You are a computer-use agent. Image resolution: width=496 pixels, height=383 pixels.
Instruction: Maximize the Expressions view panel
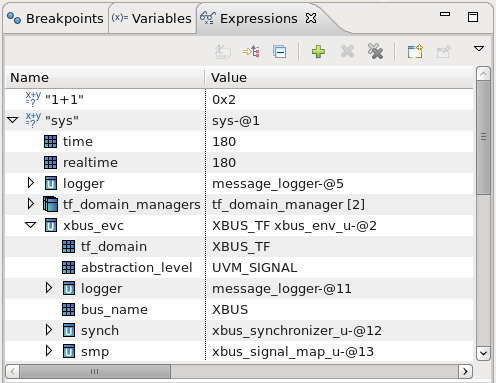pos(473,17)
